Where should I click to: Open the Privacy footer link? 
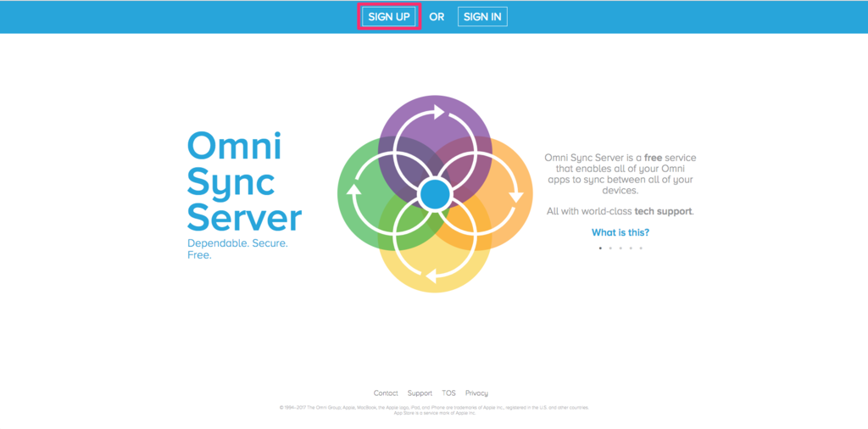(x=476, y=393)
